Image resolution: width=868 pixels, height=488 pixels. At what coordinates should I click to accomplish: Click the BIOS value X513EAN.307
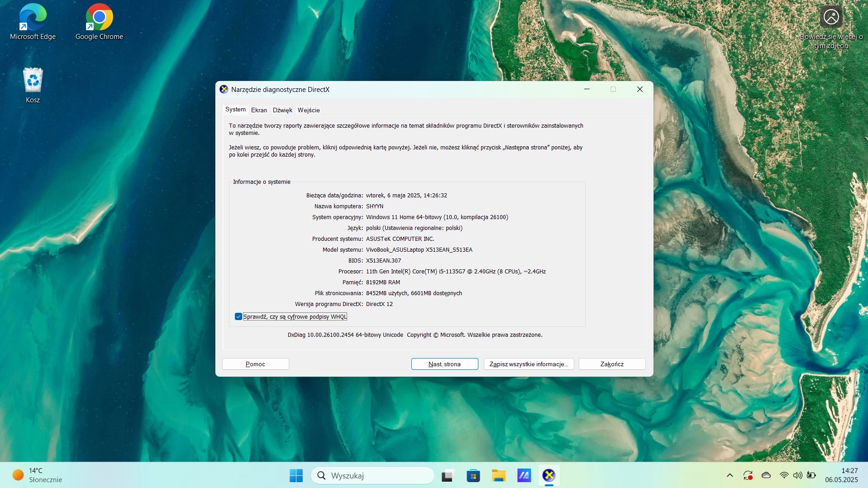[384, 261]
